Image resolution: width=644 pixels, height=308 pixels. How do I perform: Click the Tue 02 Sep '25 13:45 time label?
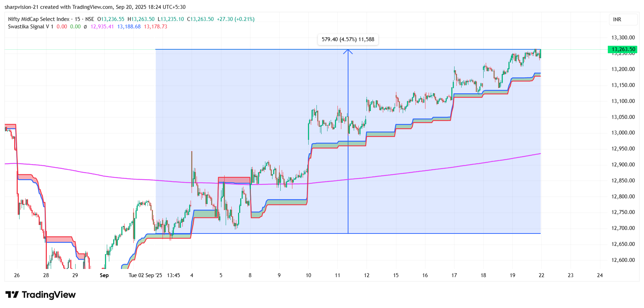click(x=154, y=275)
